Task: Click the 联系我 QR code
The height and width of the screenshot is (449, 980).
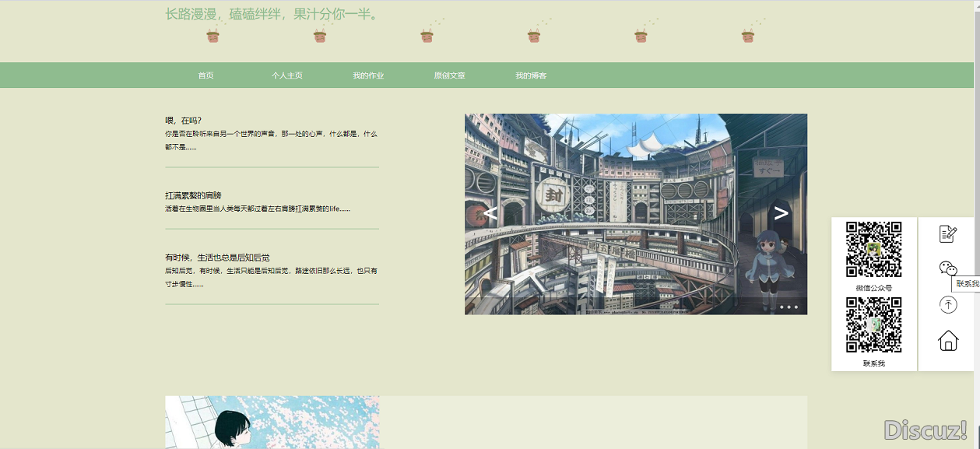Action: 874,325
